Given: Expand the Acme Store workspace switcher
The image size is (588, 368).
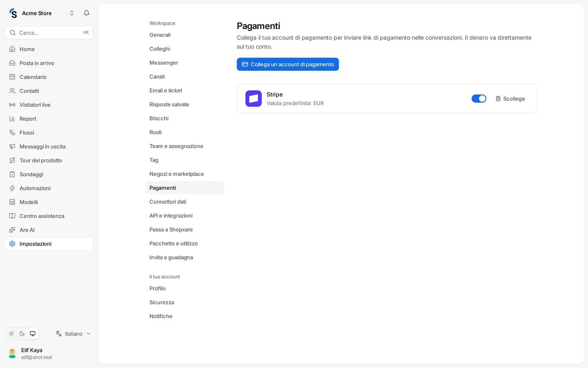Looking at the screenshot, I should click(72, 13).
